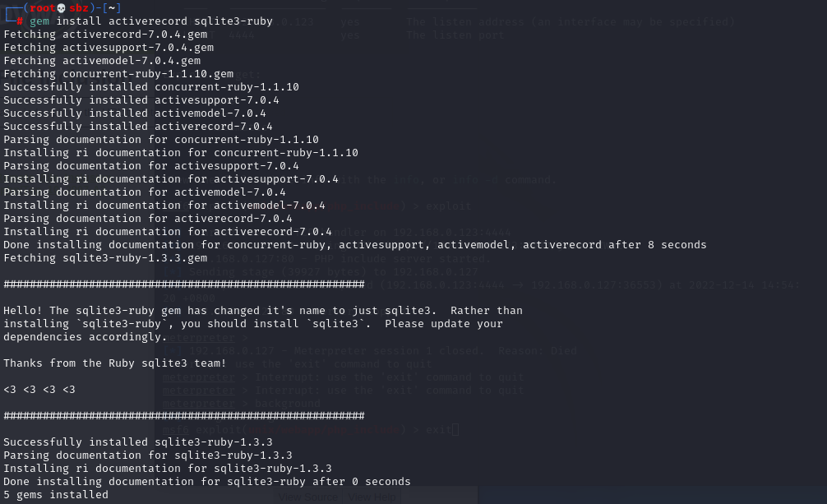Click the 'gem' command word
827x504 pixels.
coord(39,21)
